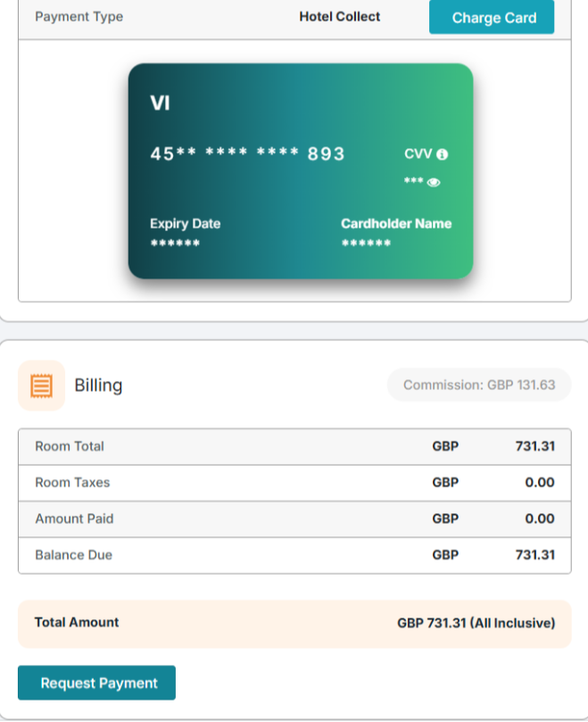This screenshot has height=722, width=588.
Task: Click the CVV info icon
Action: [442, 154]
